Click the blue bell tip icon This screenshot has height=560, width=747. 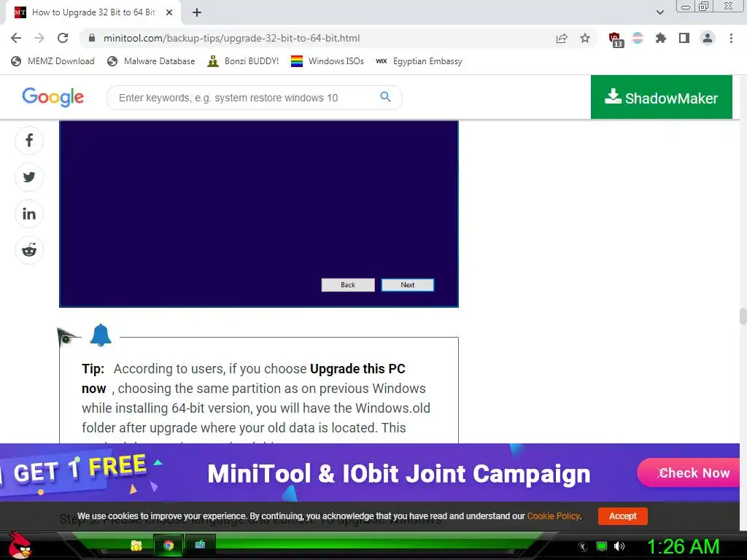click(101, 335)
